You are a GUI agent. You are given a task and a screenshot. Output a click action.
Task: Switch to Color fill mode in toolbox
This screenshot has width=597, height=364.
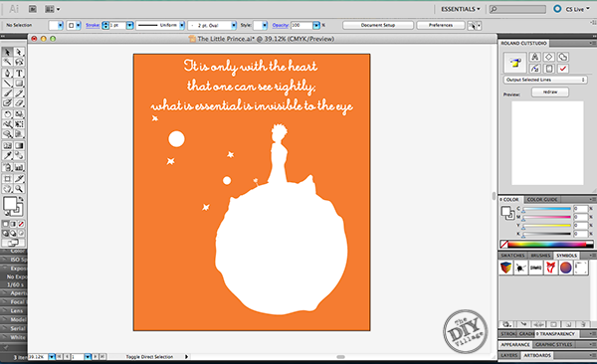[x=6, y=224]
